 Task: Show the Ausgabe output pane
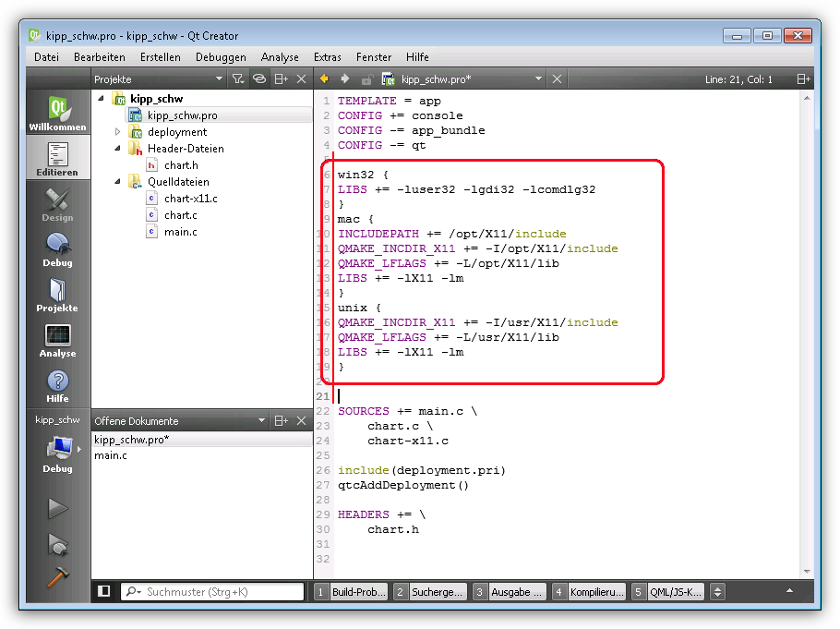pos(510,592)
